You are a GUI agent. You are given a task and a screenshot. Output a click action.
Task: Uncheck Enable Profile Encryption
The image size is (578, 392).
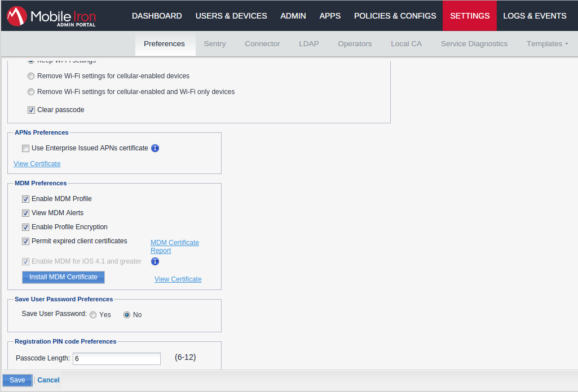point(25,227)
